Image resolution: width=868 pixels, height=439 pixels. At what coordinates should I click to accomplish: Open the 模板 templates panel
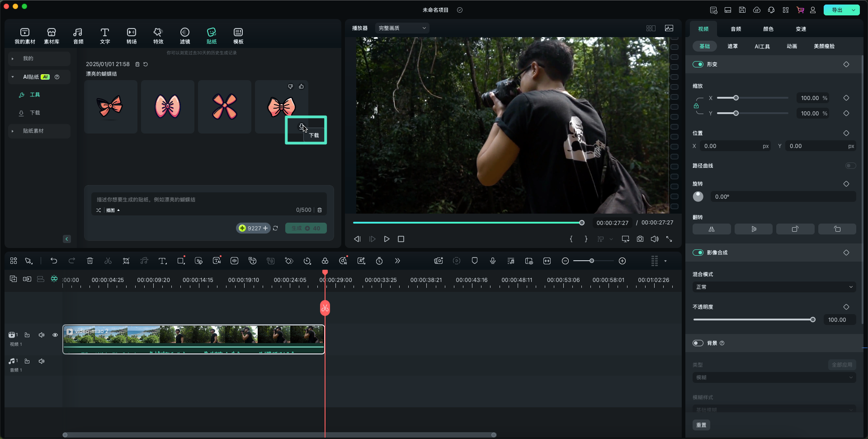238,36
